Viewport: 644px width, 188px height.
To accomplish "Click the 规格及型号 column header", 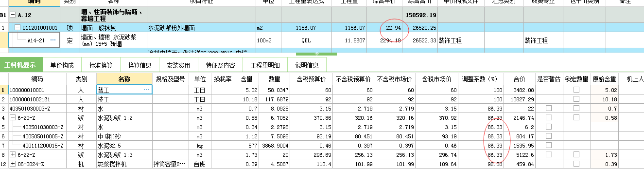I will [170, 79].
